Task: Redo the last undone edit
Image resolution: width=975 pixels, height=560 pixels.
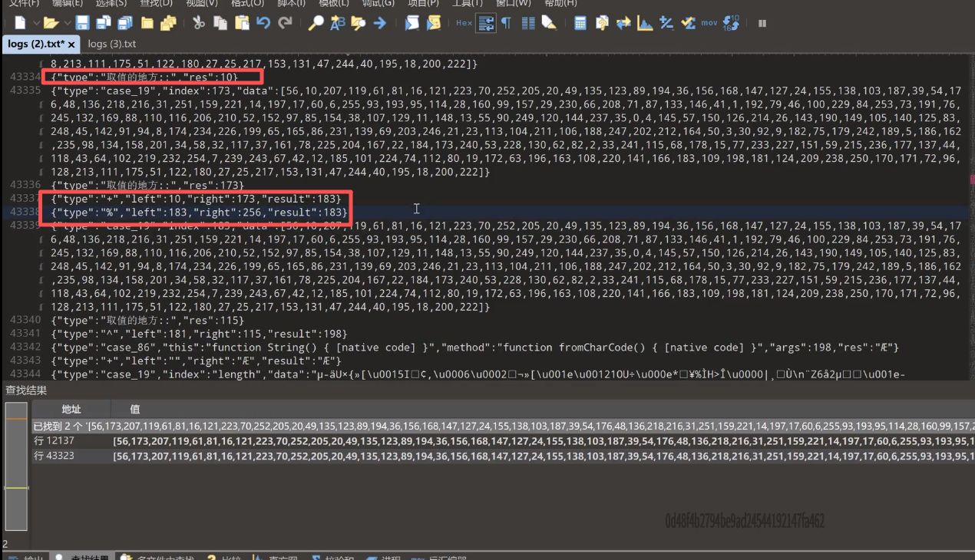Action: tap(285, 23)
